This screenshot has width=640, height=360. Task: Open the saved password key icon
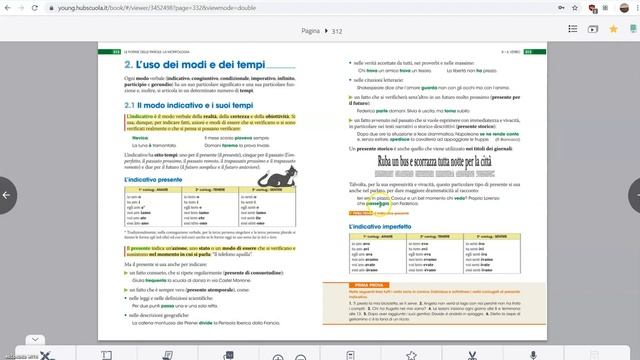pyautogui.click(x=561, y=8)
